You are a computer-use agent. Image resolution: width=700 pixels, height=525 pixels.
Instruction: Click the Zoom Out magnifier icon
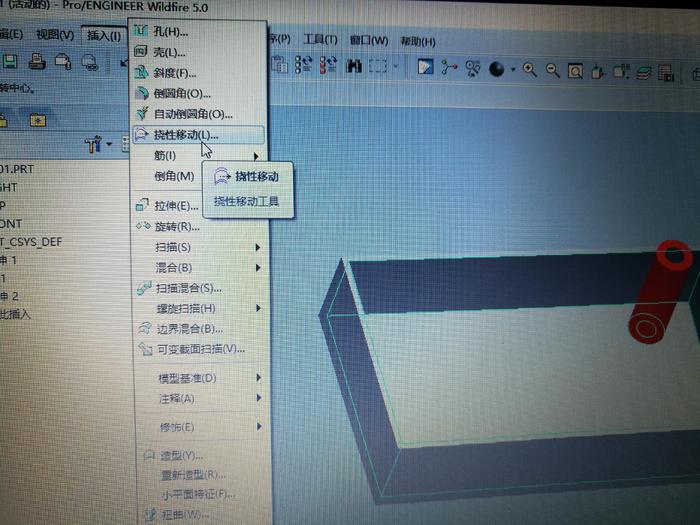[552, 70]
